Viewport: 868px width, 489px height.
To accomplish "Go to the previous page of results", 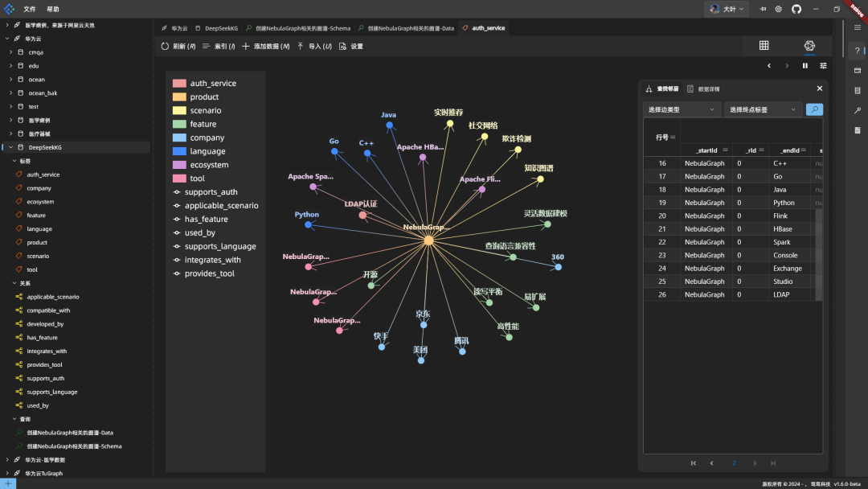I will click(711, 463).
